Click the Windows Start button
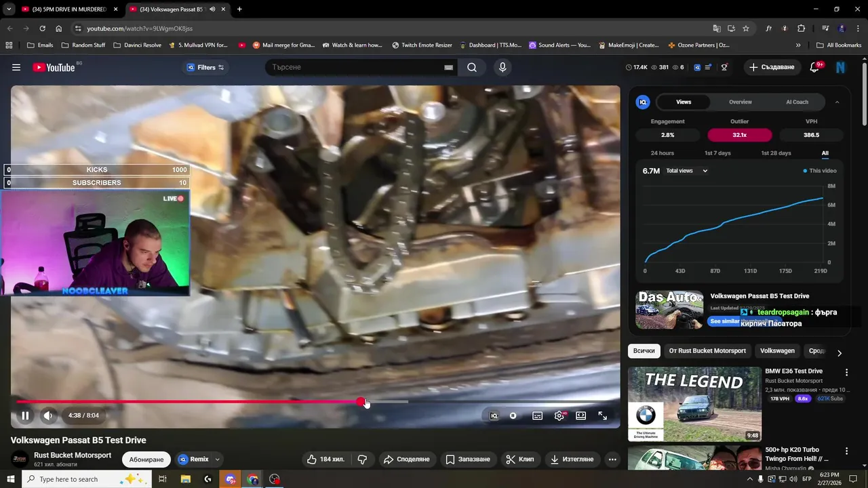 click(11, 479)
